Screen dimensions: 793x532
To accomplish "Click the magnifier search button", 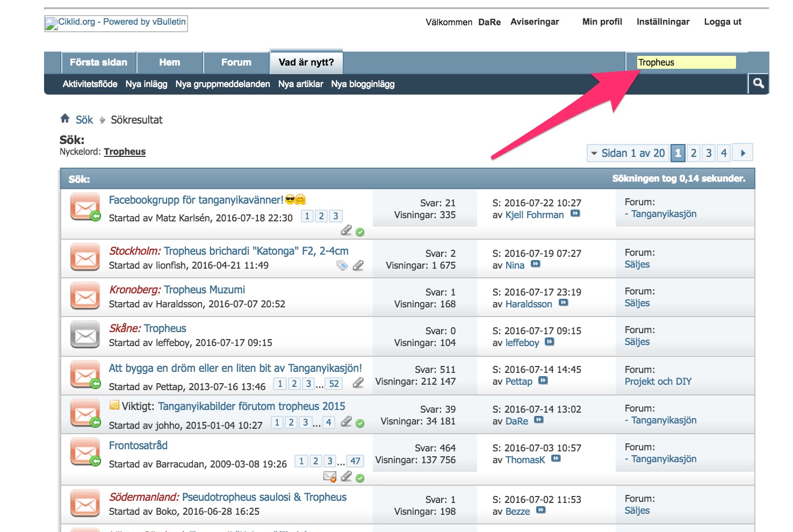I will pos(758,83).
